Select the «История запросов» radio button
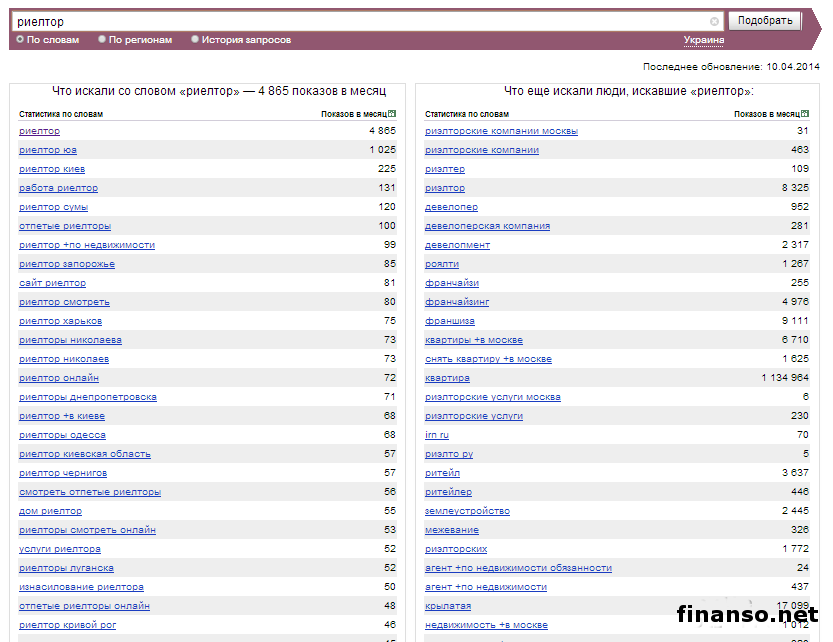 point(195,40)
